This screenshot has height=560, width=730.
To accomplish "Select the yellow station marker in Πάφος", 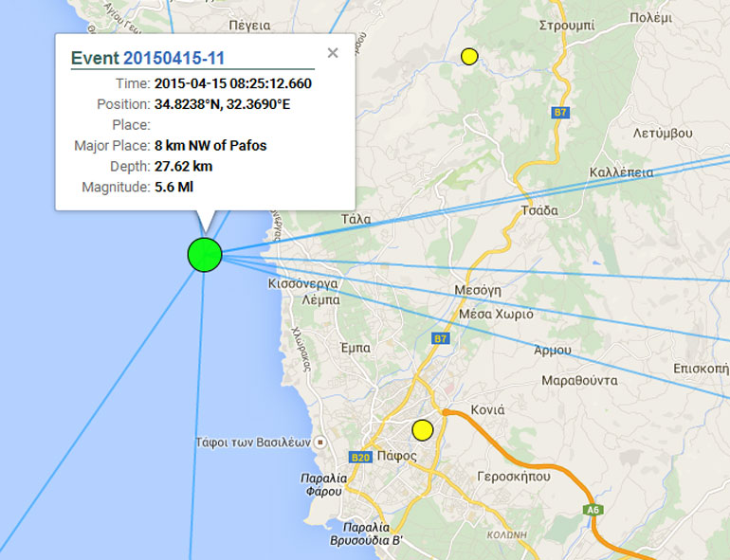I will click(423, 430).
